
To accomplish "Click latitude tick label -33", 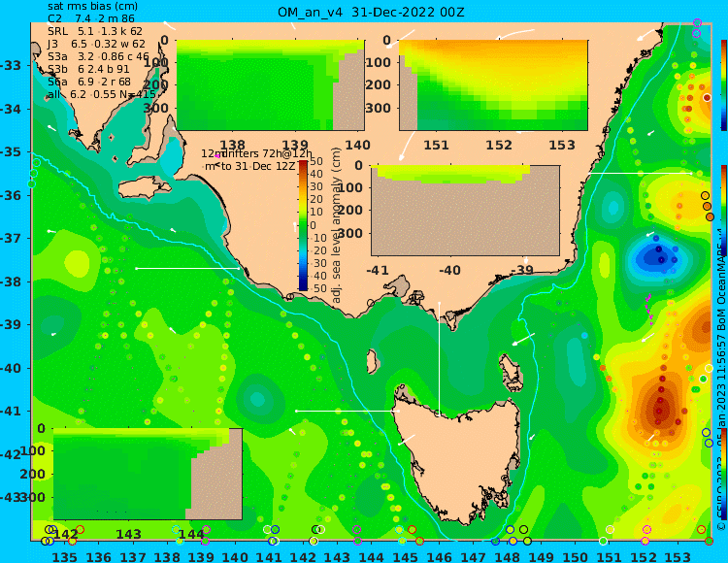I will coord(11,65).
